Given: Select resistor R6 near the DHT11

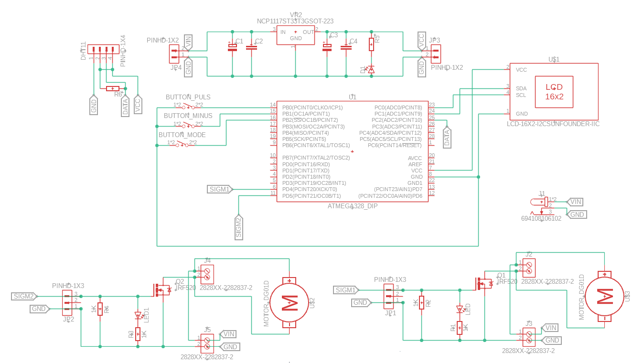Looking at the screenshot, I should pos(113,88).
